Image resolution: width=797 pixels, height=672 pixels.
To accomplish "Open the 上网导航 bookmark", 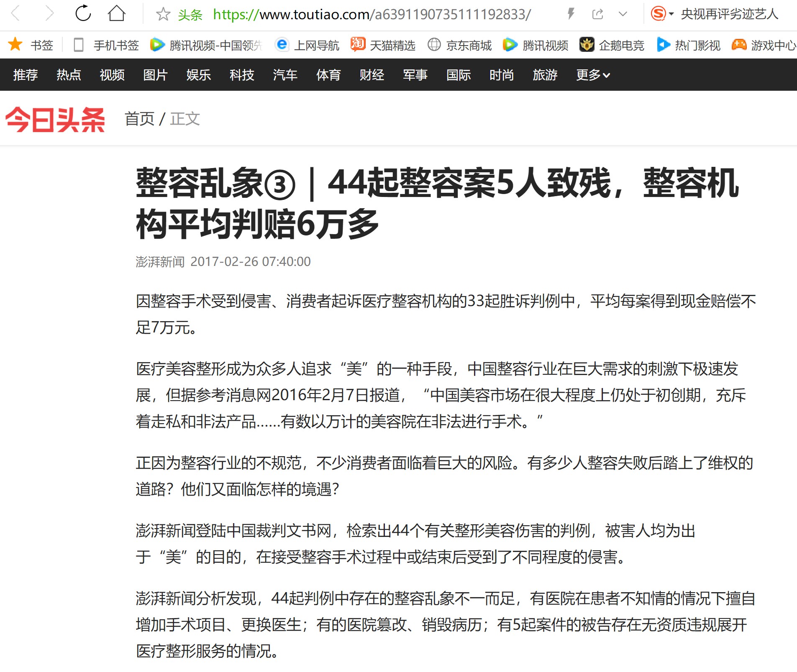I will [x=307, y=45].
